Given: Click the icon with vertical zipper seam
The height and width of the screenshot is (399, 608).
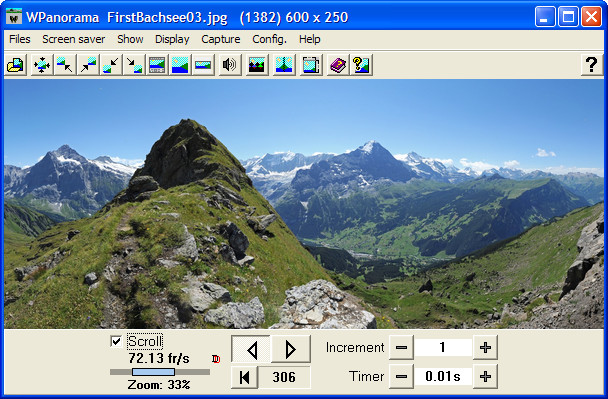Looking at the screenshot, I should (284, 64).
